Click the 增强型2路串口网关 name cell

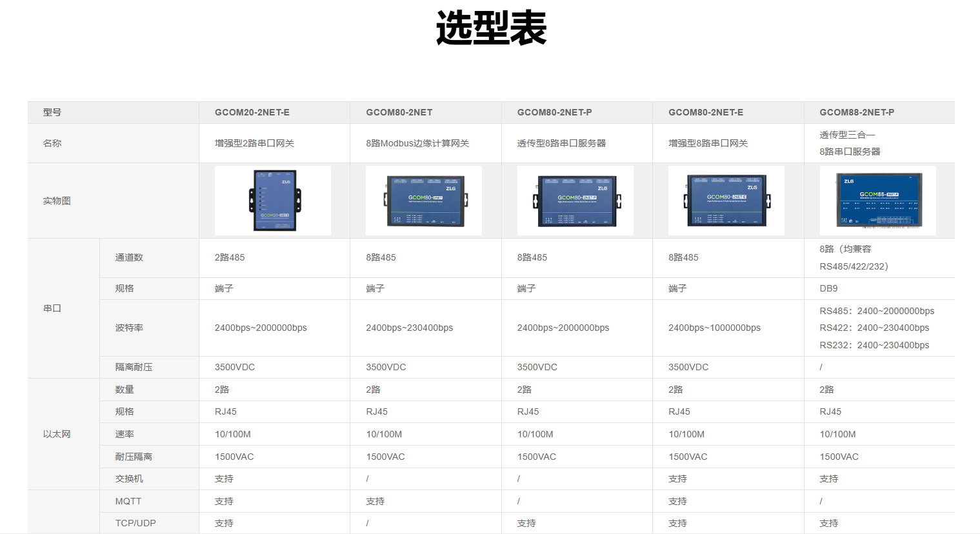[x=254, y=143]
